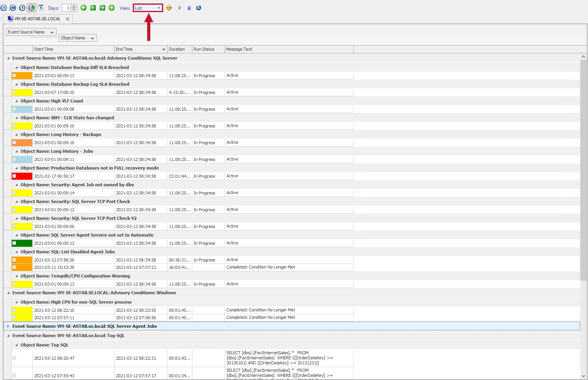Increase the Days value with the up stepper
Image resolution: width=588 pixels, height=380 pixels.
(74, 6)
